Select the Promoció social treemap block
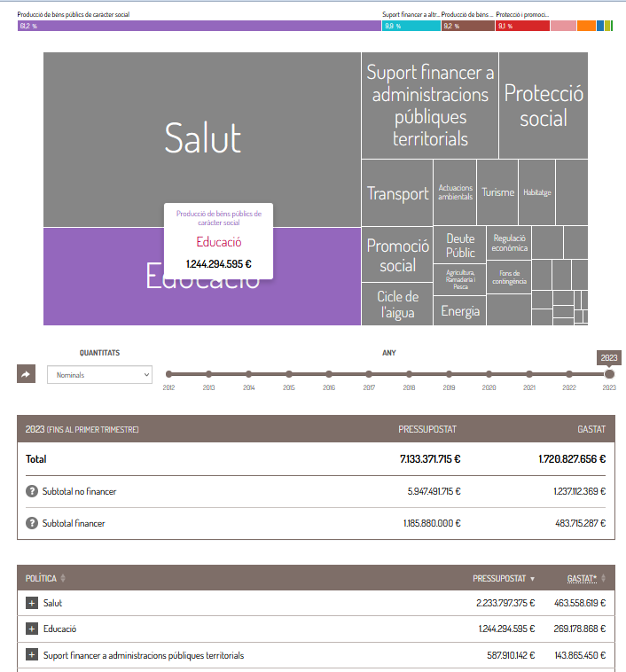 397,254
